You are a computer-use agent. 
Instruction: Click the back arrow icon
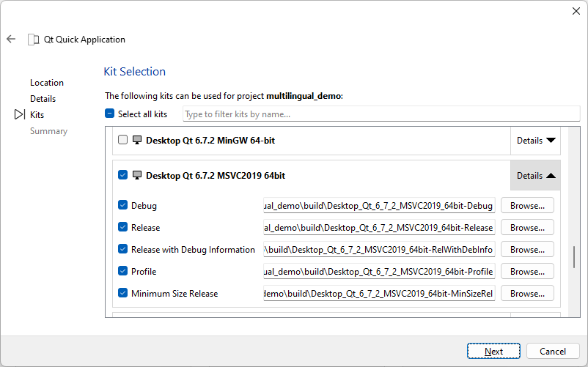click(11, 40)
